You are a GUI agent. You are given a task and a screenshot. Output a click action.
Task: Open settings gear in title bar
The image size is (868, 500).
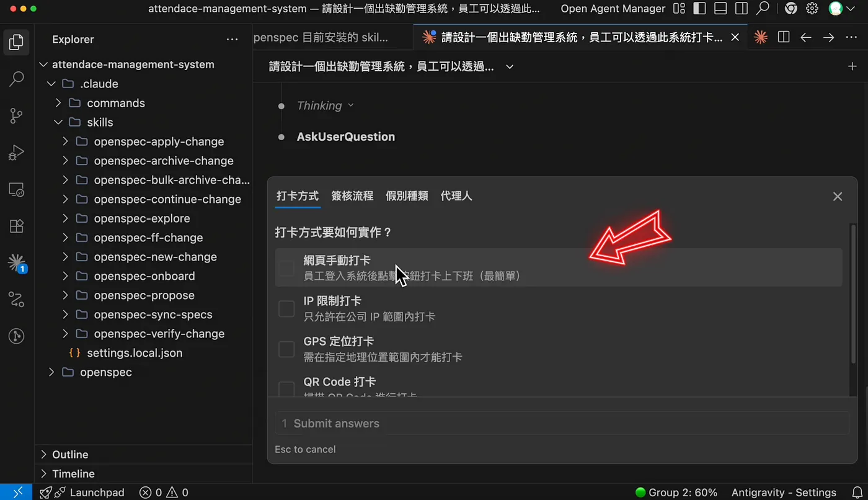[x=812, y=9]
